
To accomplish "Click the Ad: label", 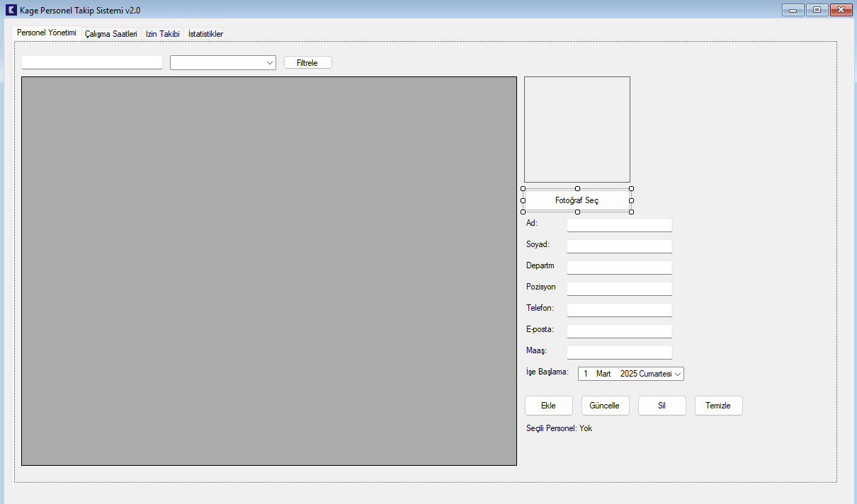I will (532, 223).
